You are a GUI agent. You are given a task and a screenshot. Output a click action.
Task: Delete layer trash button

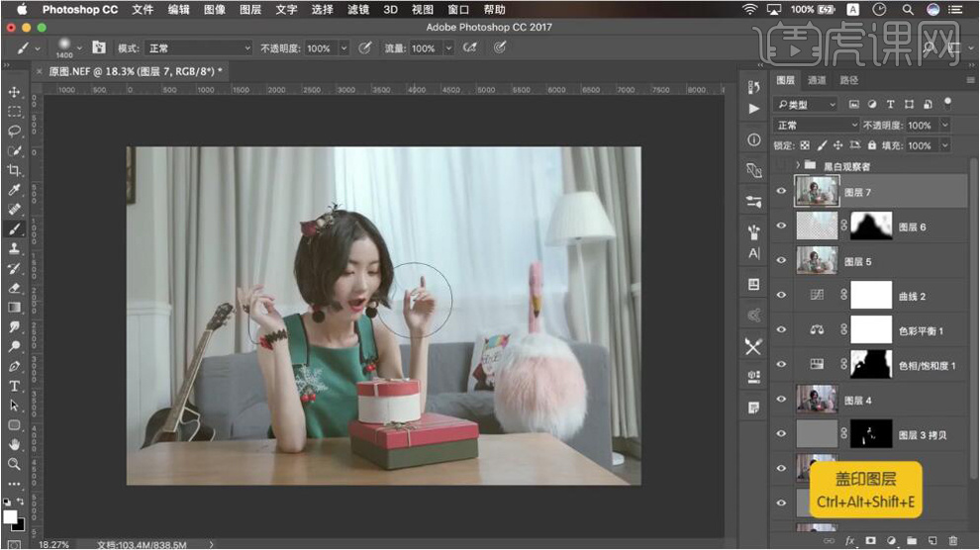click(x=953, y=541)
